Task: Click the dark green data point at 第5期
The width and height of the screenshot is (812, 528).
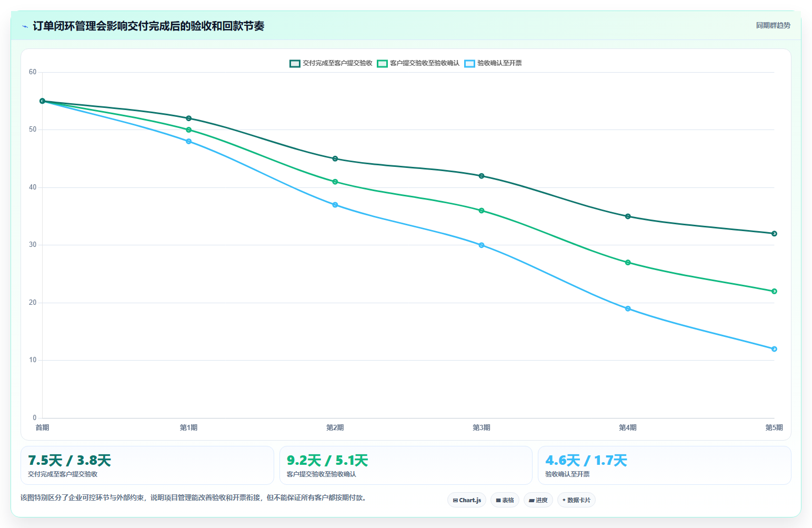Action: tap(774, 234)
